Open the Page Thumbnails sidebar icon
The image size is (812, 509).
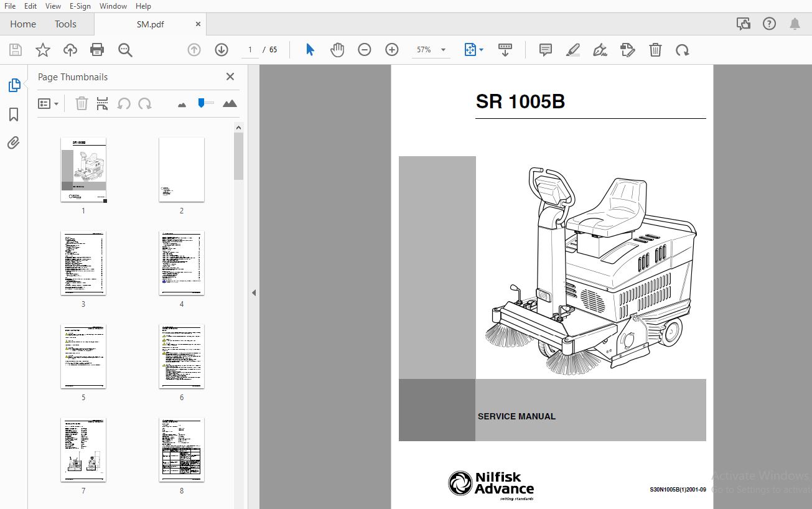tap(14, 85)
